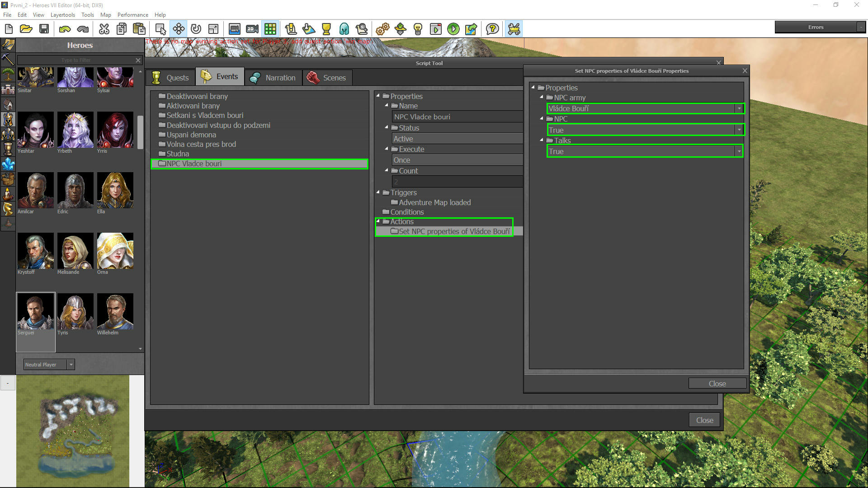
Task: Copy selection with copy icon
Action: click(121, 29)
